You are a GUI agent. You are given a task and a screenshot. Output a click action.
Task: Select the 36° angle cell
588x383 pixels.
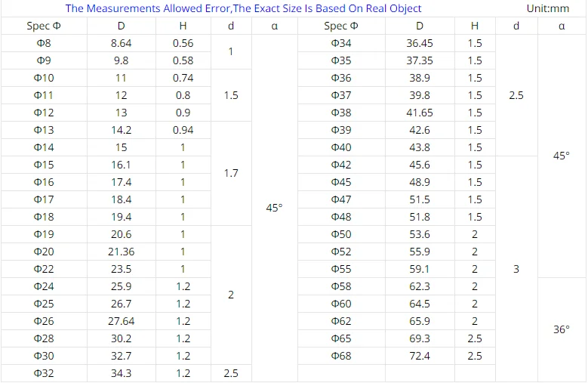[562, 329]
